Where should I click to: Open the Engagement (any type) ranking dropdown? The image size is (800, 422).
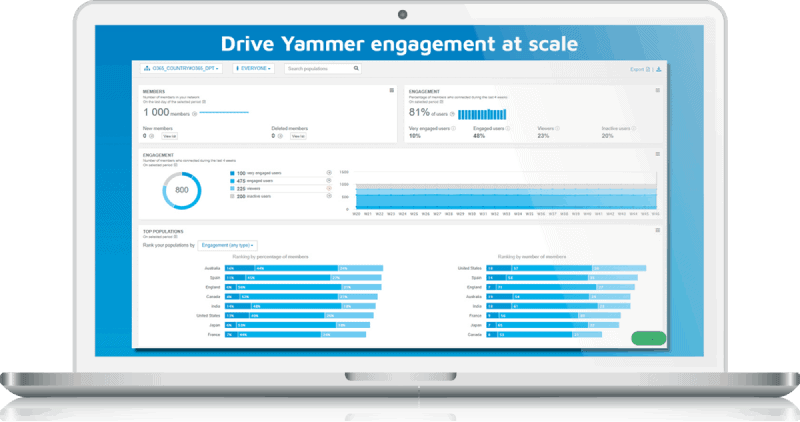(228, 245)
